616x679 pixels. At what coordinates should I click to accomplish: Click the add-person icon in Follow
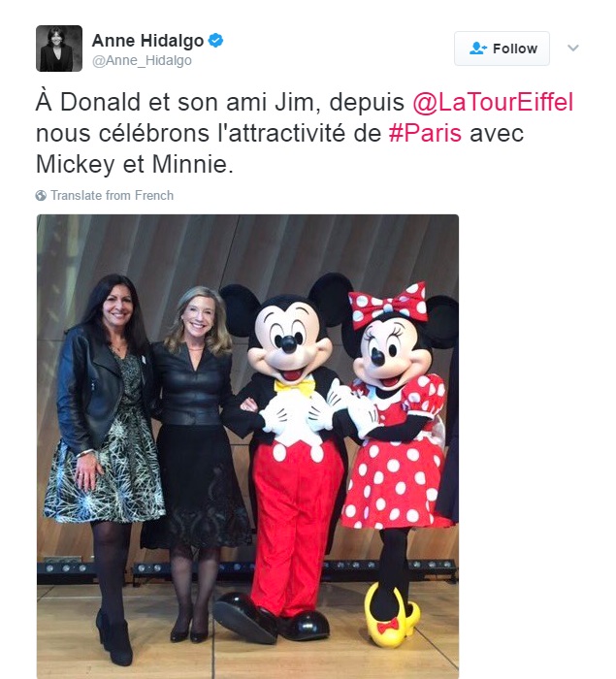point(478,48)
